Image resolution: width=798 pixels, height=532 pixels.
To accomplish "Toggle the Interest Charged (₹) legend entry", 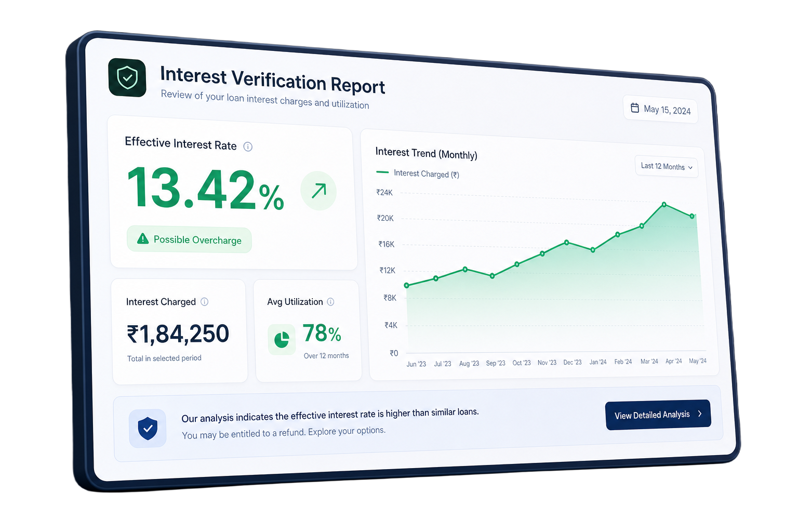I will point(418,174).
